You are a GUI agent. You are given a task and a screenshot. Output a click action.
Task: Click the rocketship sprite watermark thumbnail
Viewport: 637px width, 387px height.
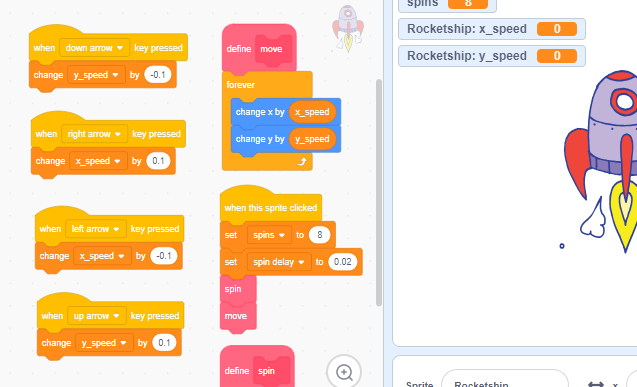tap(348, 28)
